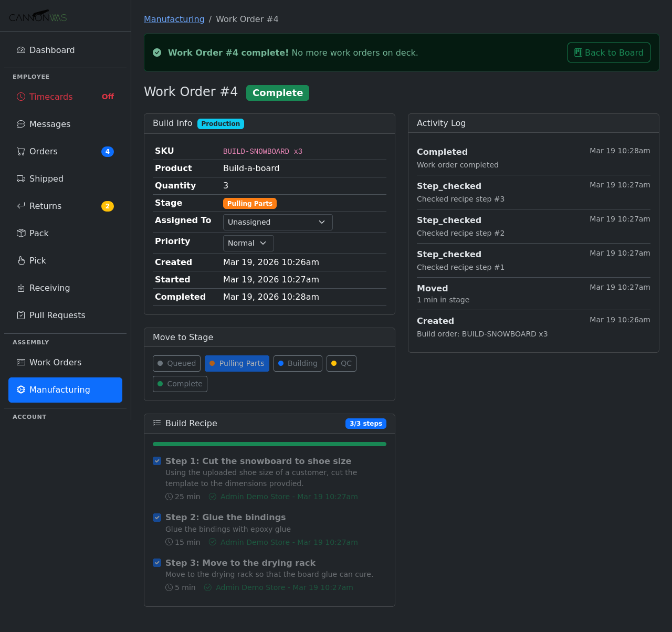672x632 pixels.
Task: Click the Dashboard speedometer icon
Action: pyautogui.click(x=21, y=50)
